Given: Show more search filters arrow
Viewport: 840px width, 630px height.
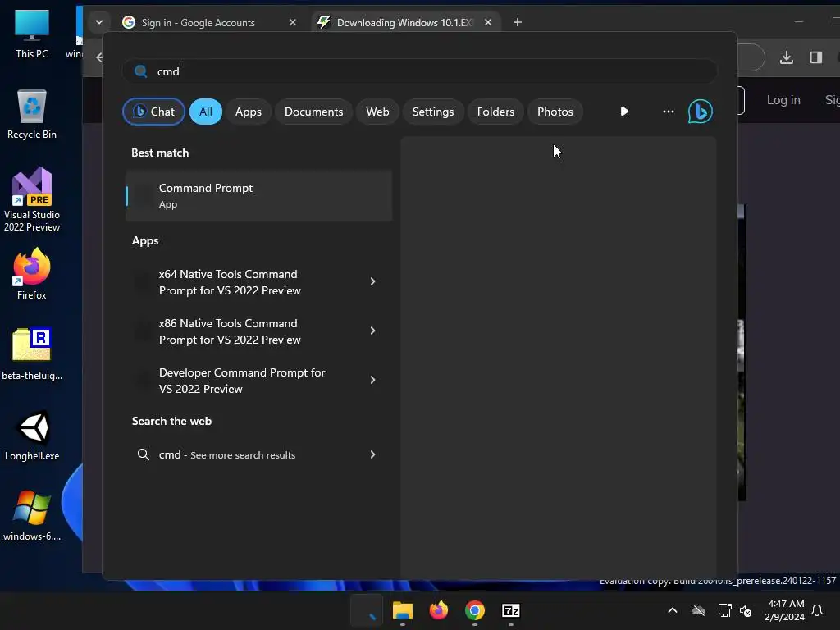Looking at the screenshot, I should [624, 112].
